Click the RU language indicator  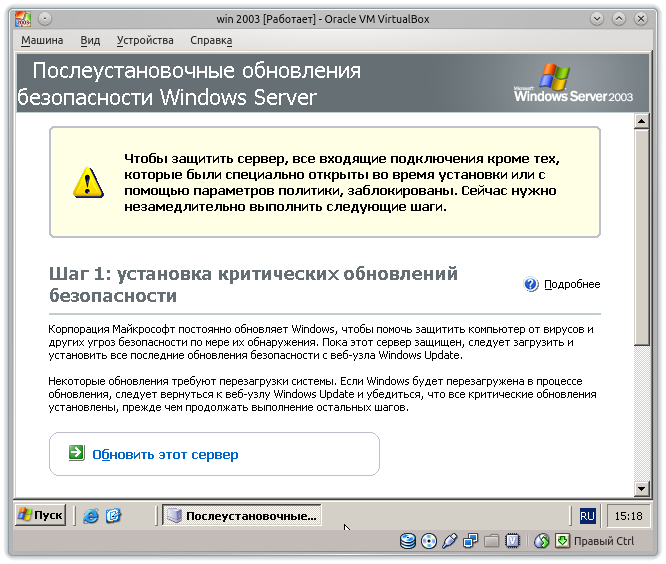tap(587, 516)
